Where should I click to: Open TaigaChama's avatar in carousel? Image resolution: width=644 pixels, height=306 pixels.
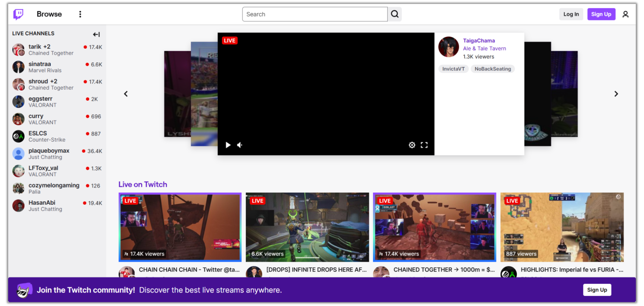449,47
